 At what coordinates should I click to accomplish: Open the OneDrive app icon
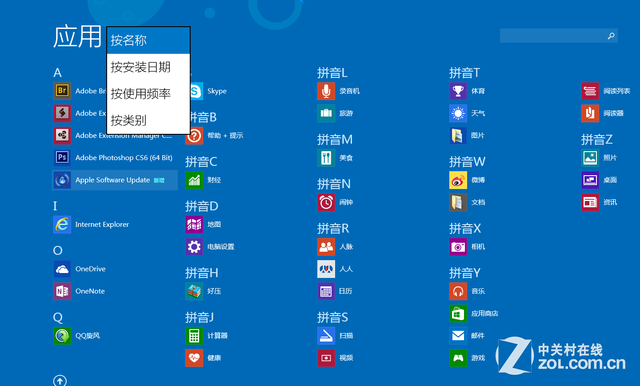point(62,269)
